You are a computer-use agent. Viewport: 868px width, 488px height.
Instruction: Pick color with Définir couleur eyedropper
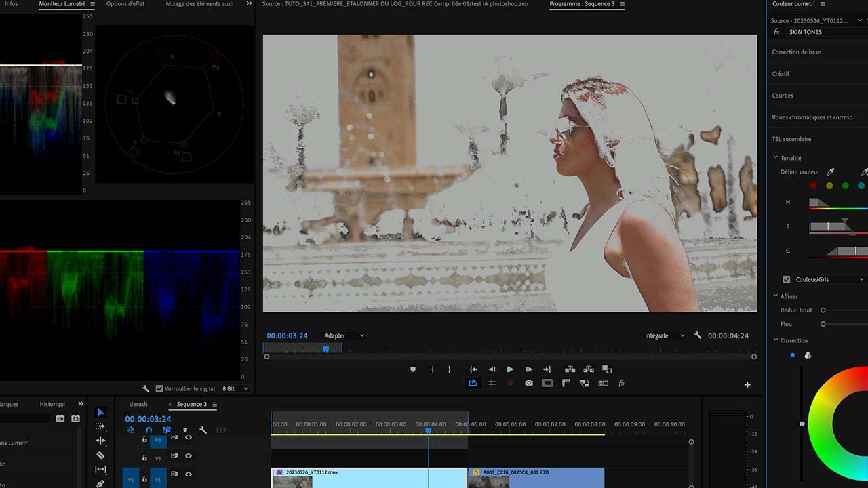point(831,172)
